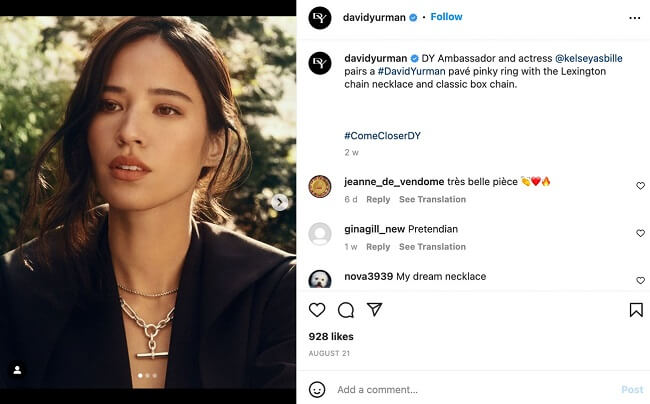Open nova3939's profile avatar
The width and height of the screenshot is (650, 404).
tap(320, 279)
